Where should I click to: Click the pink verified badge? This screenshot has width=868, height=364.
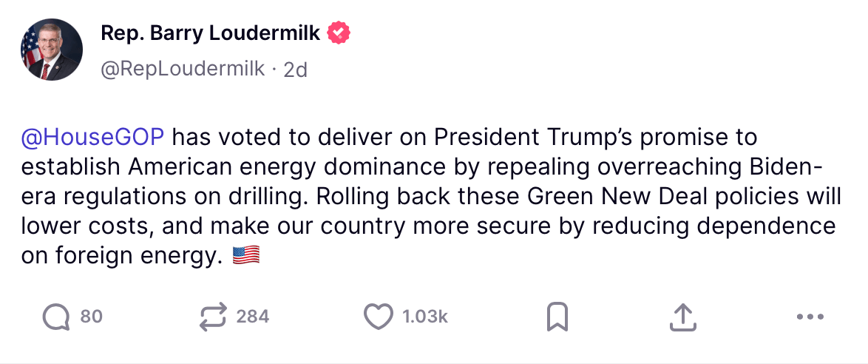[x=339, y=33]
